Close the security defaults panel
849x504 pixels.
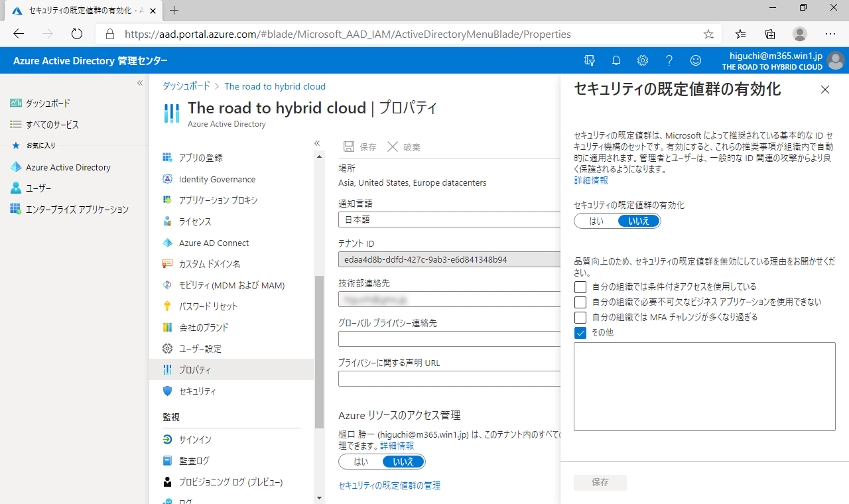point(825,90)
